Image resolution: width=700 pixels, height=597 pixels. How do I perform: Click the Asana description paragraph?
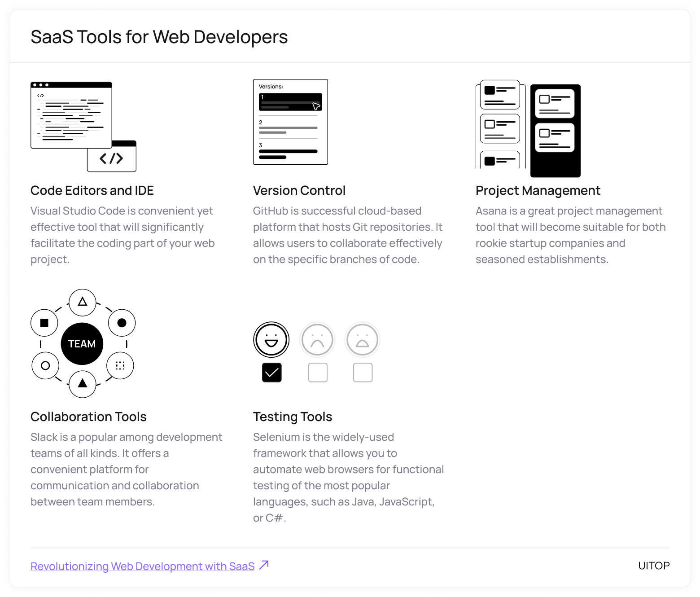[x=571, y=235]
